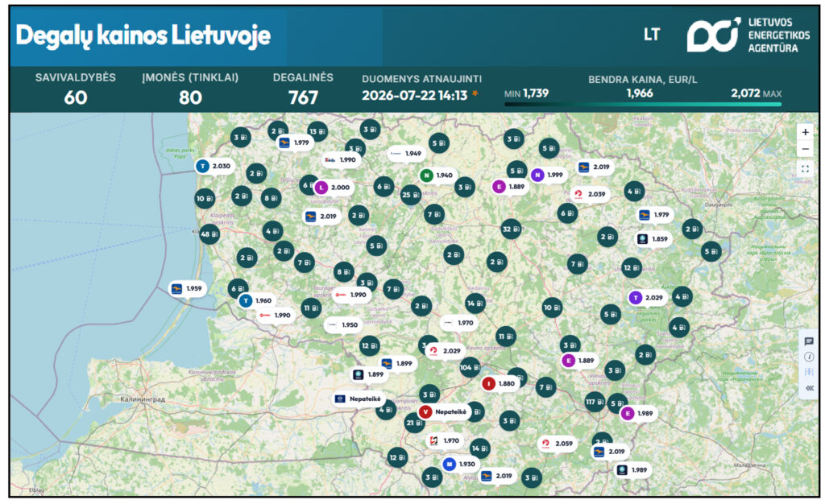The width and height of the screenshot is (825, 504).
Task: Select the I 1.880 red marker
Action: pos(500,384)
